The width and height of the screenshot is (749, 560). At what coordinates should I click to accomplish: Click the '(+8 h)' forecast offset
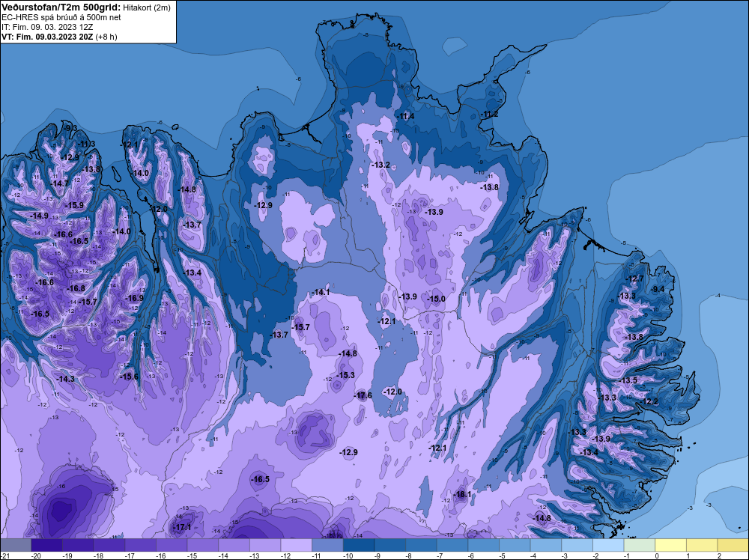coord(106,37)
